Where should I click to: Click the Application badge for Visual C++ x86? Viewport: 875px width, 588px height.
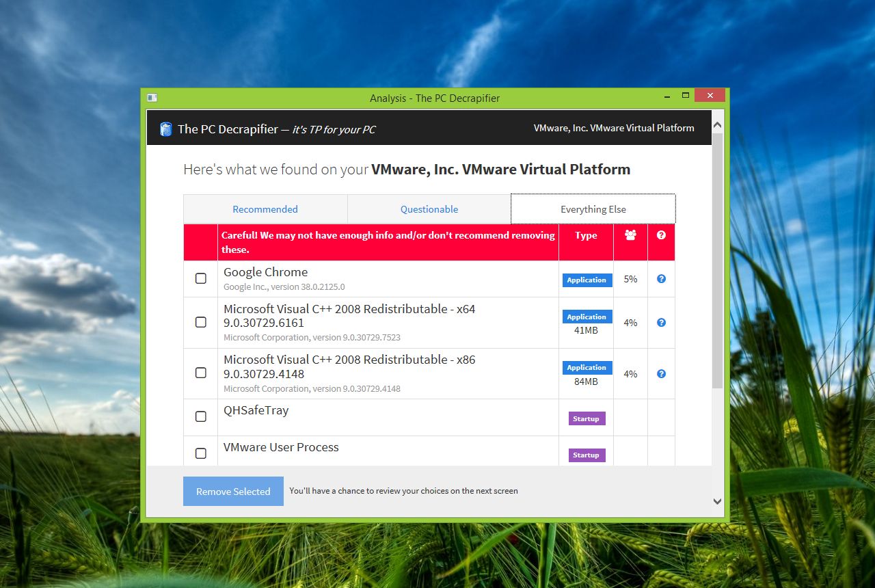(x=587, y=367)
